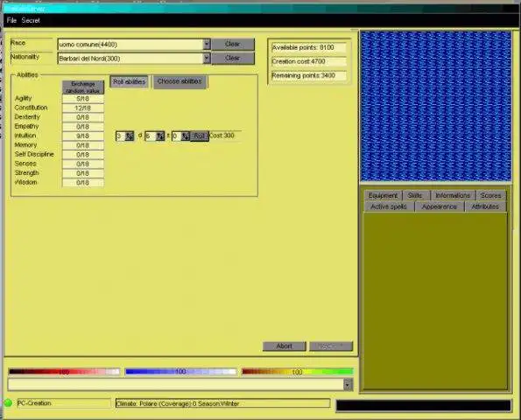This screenshot has width=521, height=420.
Task: Clear the Nationality selection
Action: click(x=233, y=59)
